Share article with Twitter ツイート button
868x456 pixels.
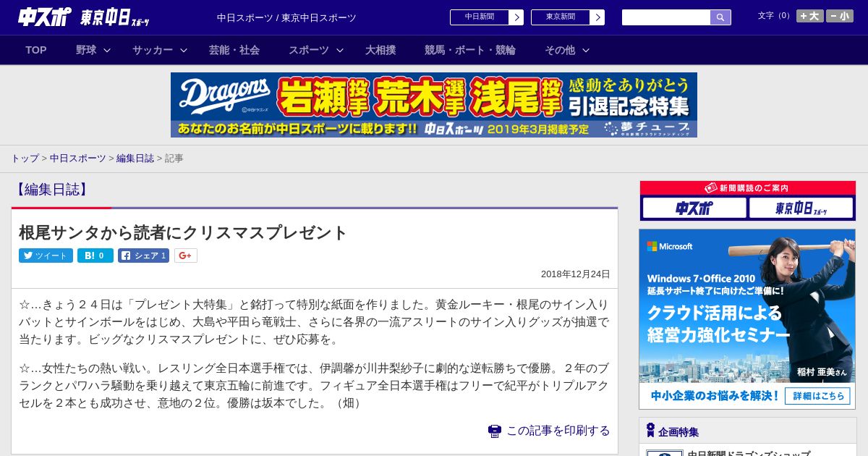pyautogui.click(x=46, y=256)
